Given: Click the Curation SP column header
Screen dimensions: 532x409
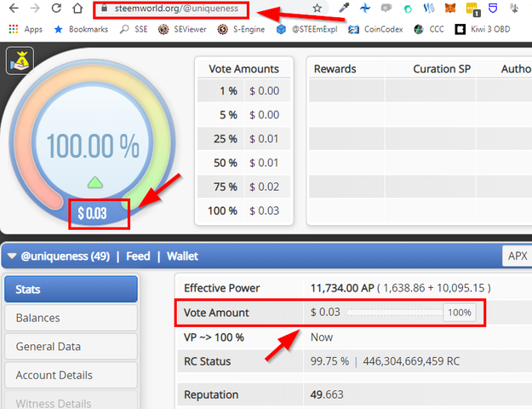Looking at the screenshot, I should [442, 69].
